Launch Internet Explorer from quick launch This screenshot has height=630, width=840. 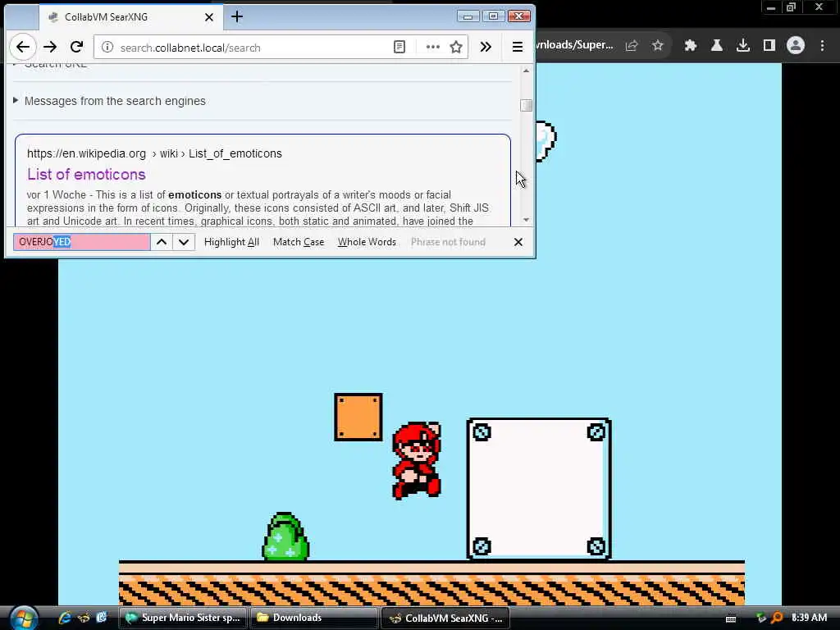[65, 618]
